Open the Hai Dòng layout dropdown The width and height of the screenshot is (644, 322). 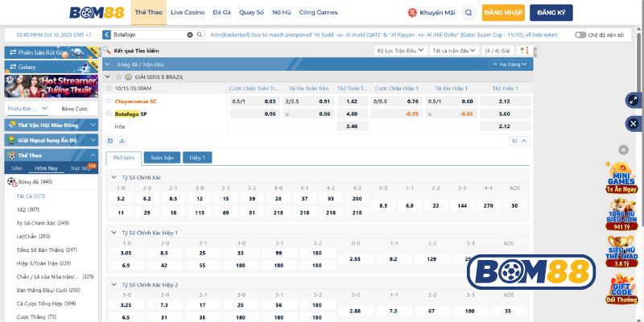tap(514, 63)
